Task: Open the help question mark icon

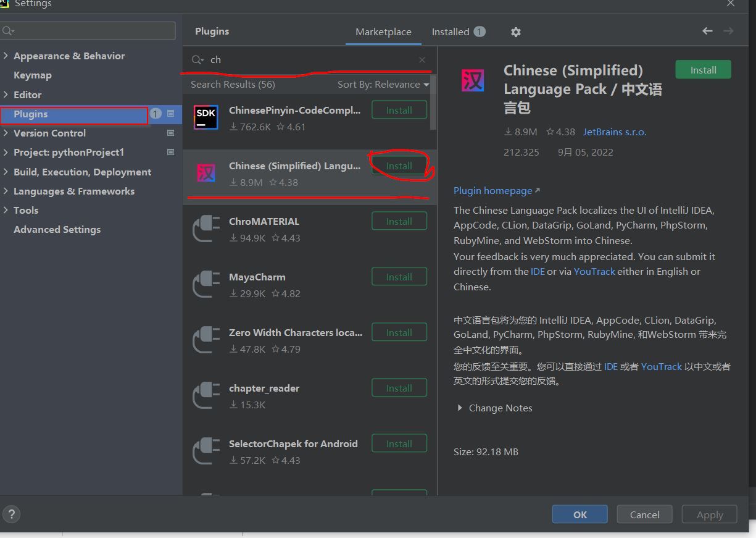Action: click(11, 514)
